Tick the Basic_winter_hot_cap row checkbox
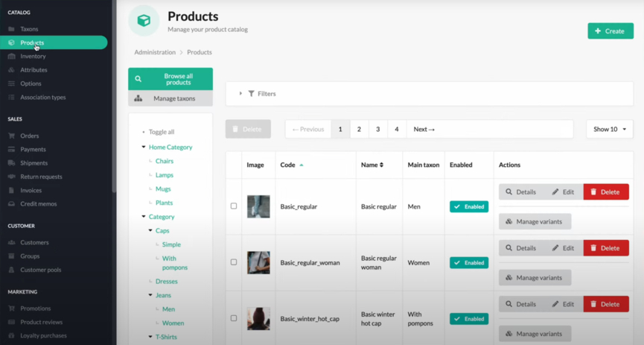Image resolution: width=644 pixels, height=345 pixels. (234, 318)
